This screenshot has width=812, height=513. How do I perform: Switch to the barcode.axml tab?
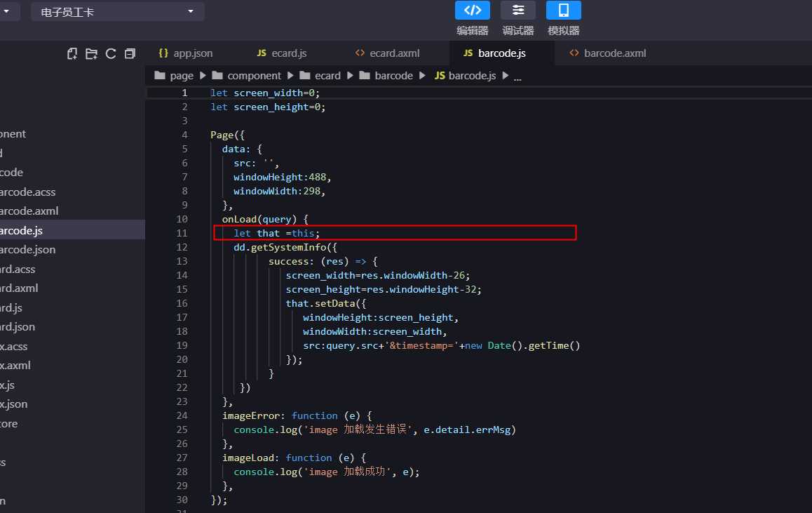click(x=607, y=53)
